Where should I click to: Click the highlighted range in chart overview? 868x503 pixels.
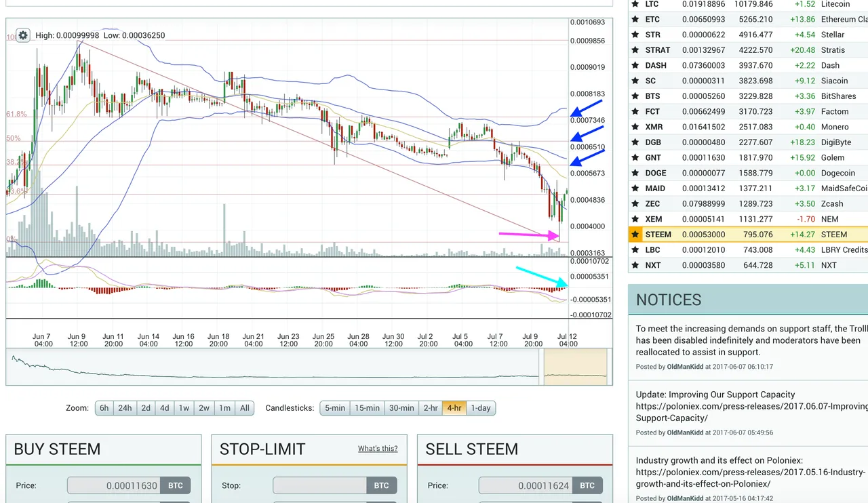click(575, 367)
